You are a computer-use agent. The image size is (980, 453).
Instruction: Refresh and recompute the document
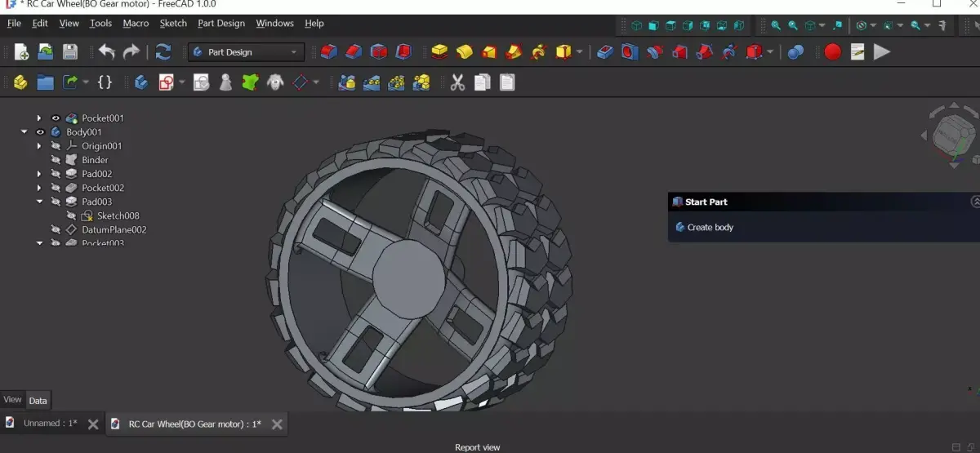(163, 52)
